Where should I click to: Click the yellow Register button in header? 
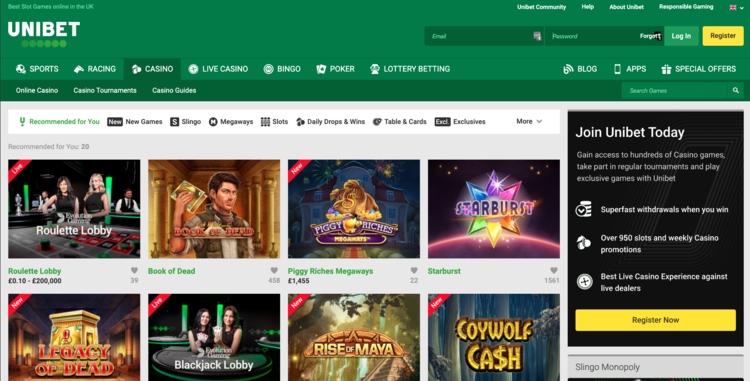click(723, 36)
